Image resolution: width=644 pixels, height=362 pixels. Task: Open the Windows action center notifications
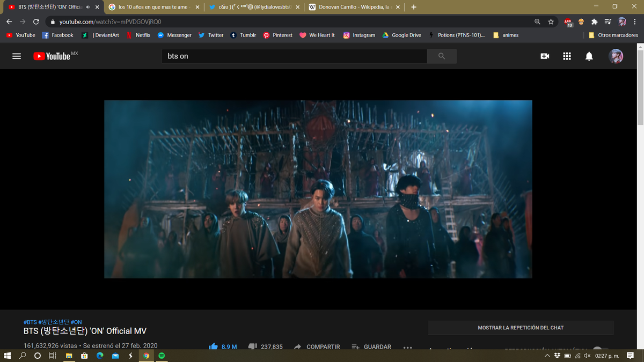(631, 356)
